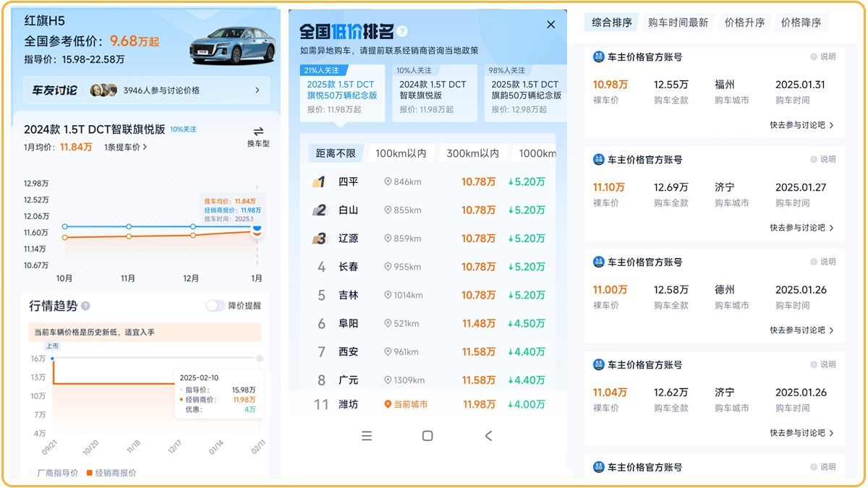Click 说明 on the 福州 price card
Image resolution: width=868 pixels, height=488 pixels.
[x=823, y=56]
